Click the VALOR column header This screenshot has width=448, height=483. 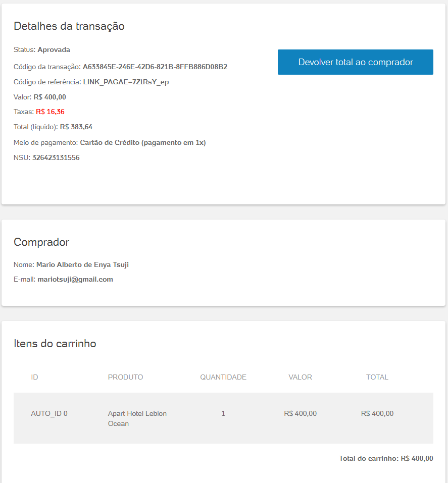(300, 377)
